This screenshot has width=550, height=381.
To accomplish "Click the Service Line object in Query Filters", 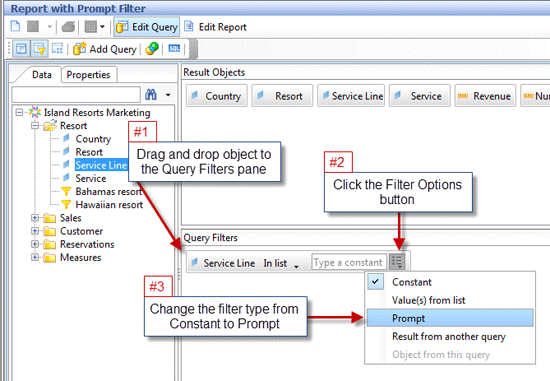I will point(229,263).
